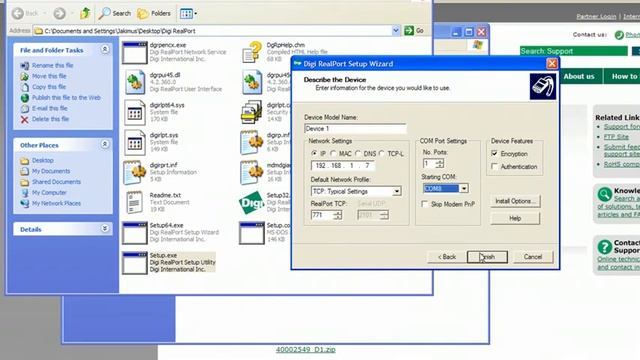Click Move this file task
640x360 pixels.
coord(49,76)
